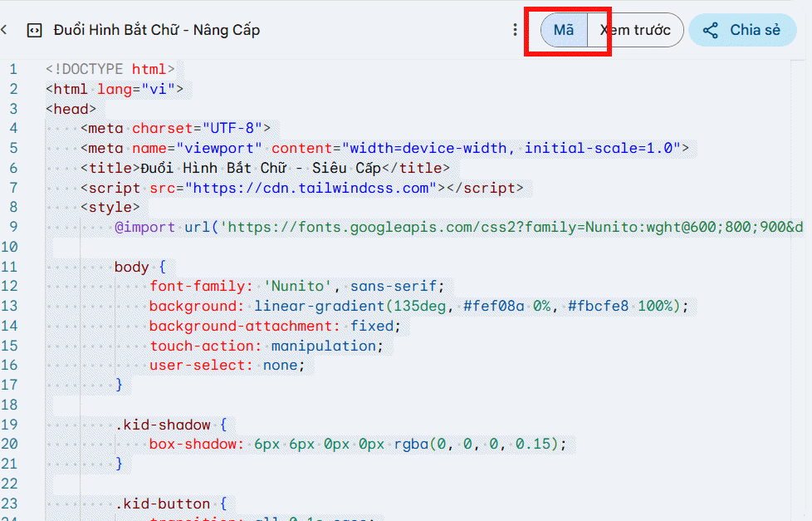Click the #fbcfe8 color value

pos(598,306)
